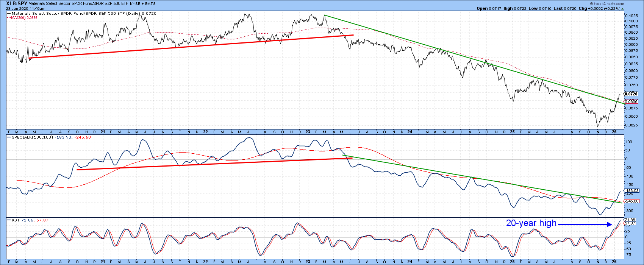Click the 0.0775 price axis label
Viewport: 644px width, 265px height.
(x=631, y=77)
